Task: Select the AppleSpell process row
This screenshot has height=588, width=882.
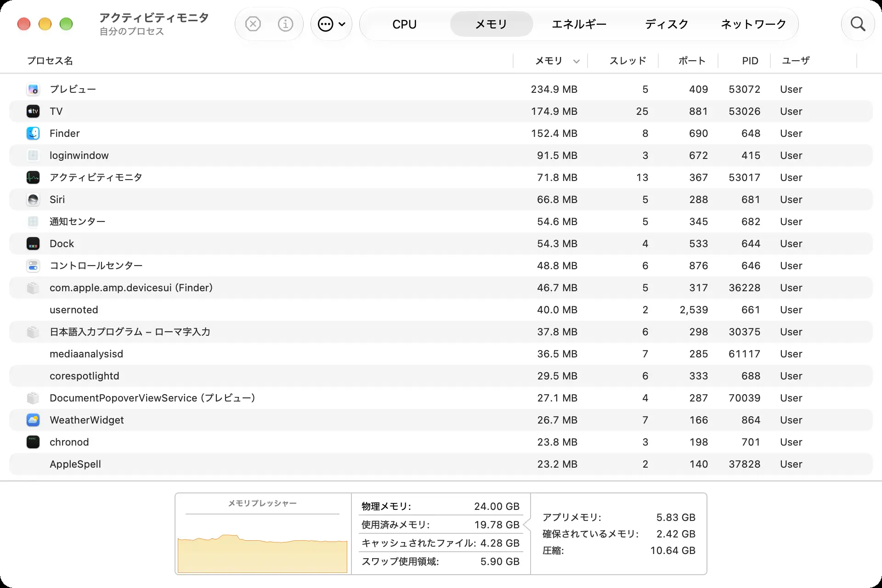Action: [x=441, y=464]
